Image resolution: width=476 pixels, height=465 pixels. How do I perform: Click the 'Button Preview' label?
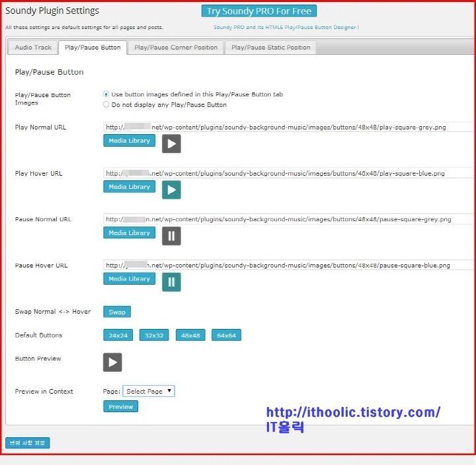(x=38, y=359)
